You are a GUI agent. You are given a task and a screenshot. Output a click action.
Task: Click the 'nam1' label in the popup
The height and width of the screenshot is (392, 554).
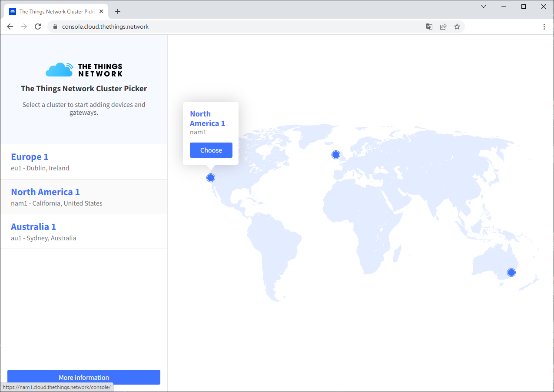[x=198, y=132]
